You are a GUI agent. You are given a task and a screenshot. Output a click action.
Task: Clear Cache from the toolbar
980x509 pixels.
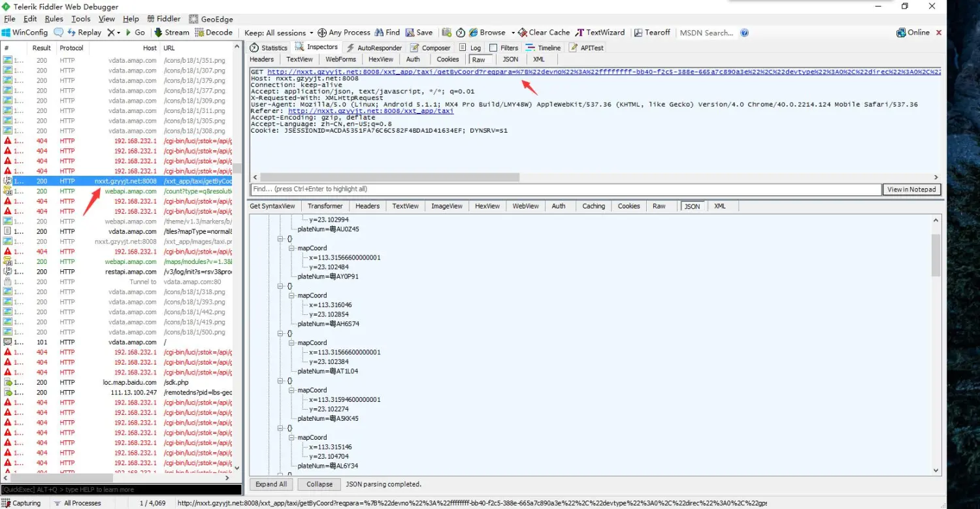coord(544,32)
